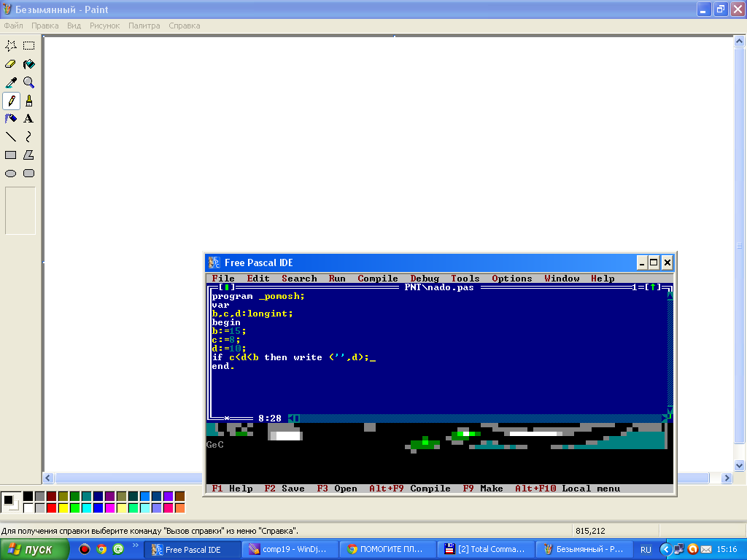
Task: Select the Fill with Color bucket tool
Action: coord(28,64)
